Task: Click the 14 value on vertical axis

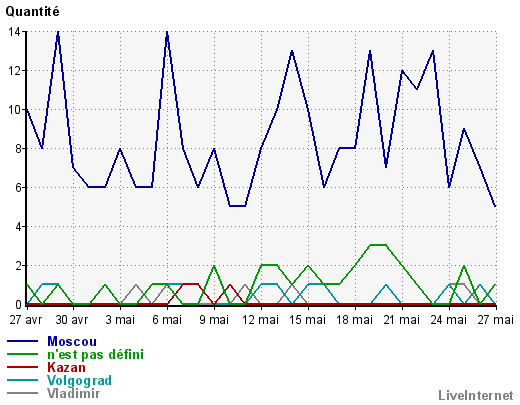Action: 14,32
